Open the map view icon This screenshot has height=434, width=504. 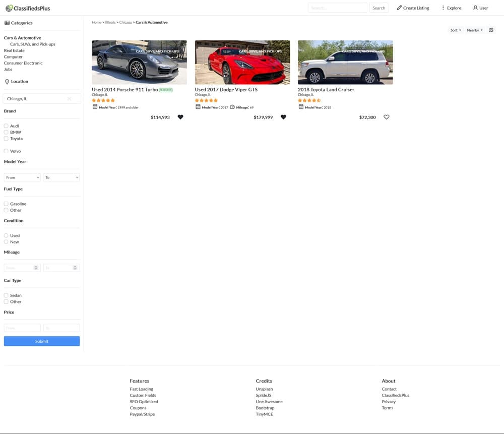[x=491, y=30]
